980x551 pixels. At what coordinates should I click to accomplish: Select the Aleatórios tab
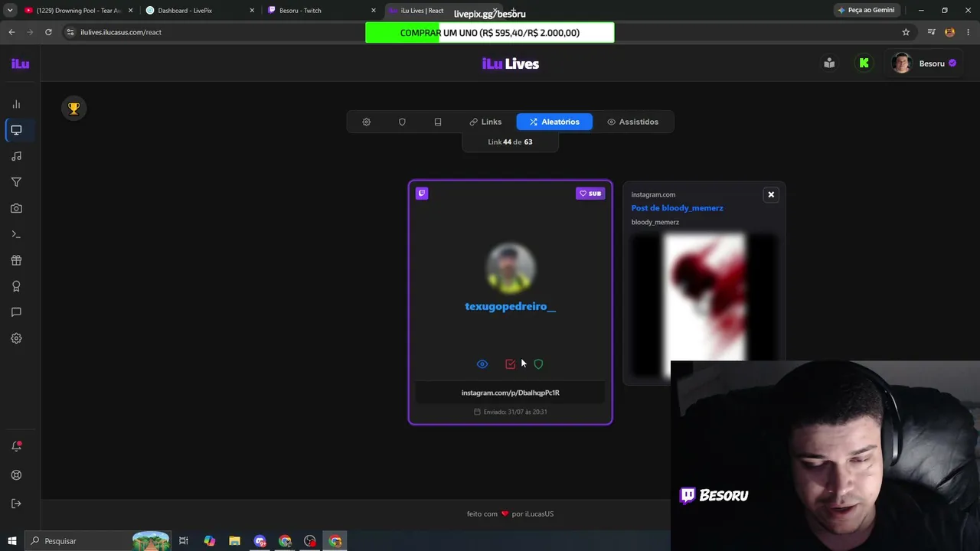(x=554, y=122)
